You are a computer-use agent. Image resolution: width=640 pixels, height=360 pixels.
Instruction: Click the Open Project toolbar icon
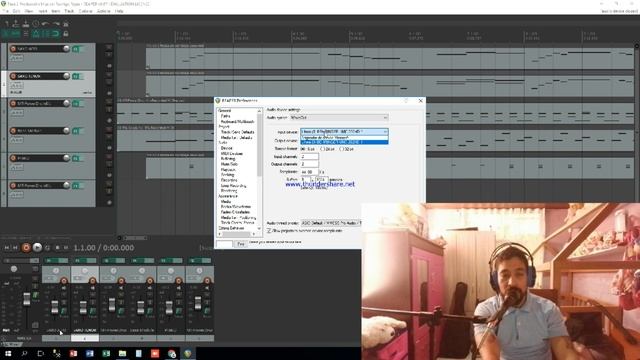(x=16, y=24)
